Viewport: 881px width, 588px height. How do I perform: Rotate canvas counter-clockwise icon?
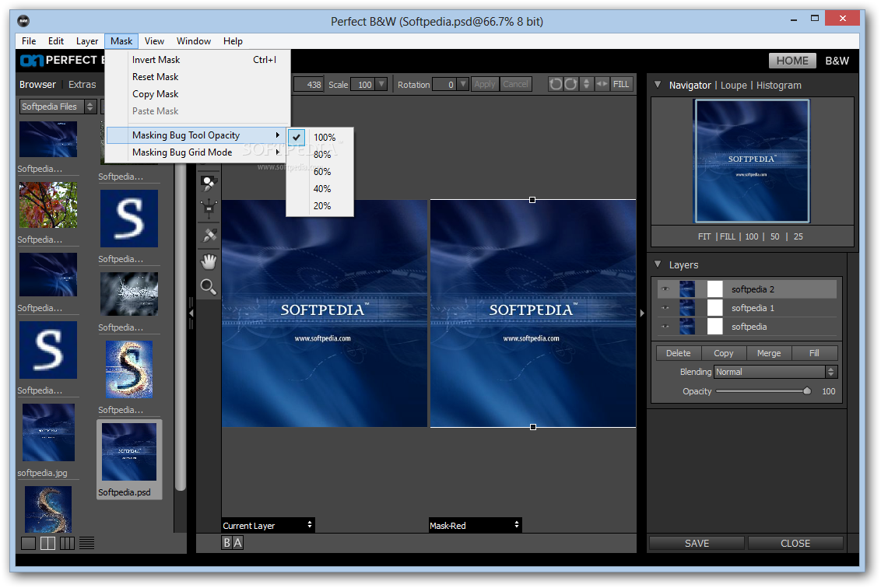click(x=556, y=84)
